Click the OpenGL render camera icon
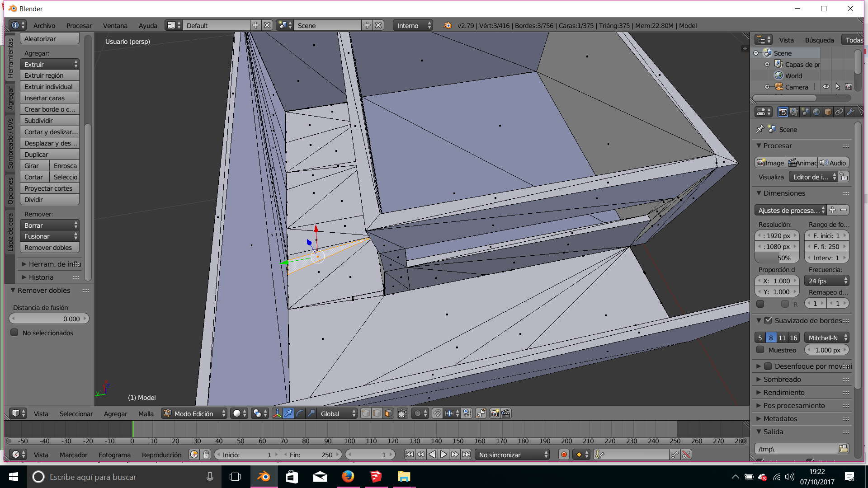Image resolution: width=868 pixels, height=488 pixels. tap(495, 413)
